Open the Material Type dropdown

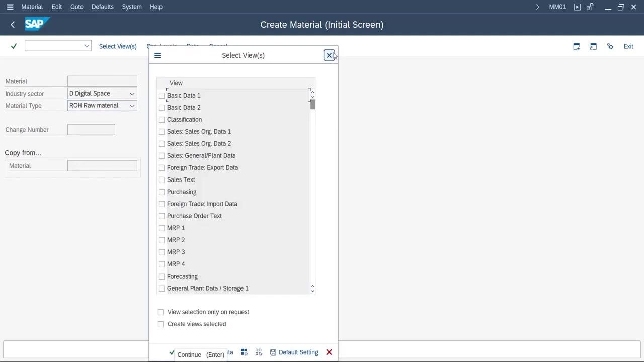132,106
